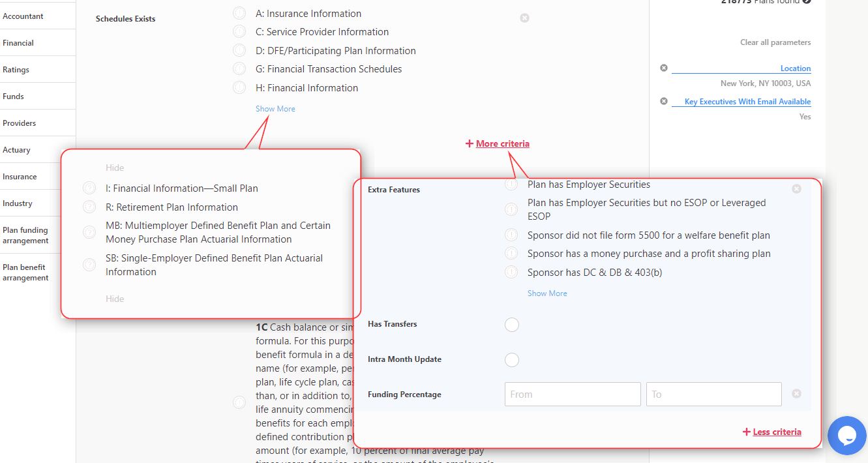Screen dimensions: 868x463
Task: Expand Extra Features with Show More
Action: point(547,293)
